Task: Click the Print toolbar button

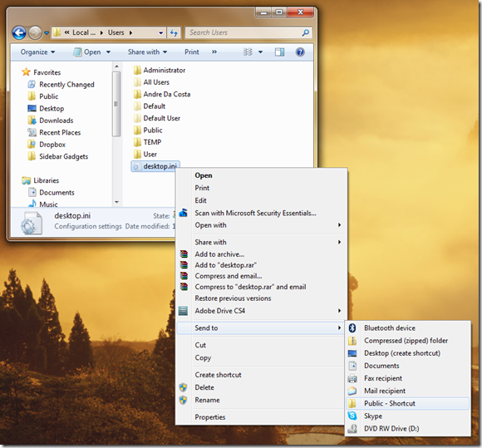Action: 192,52
